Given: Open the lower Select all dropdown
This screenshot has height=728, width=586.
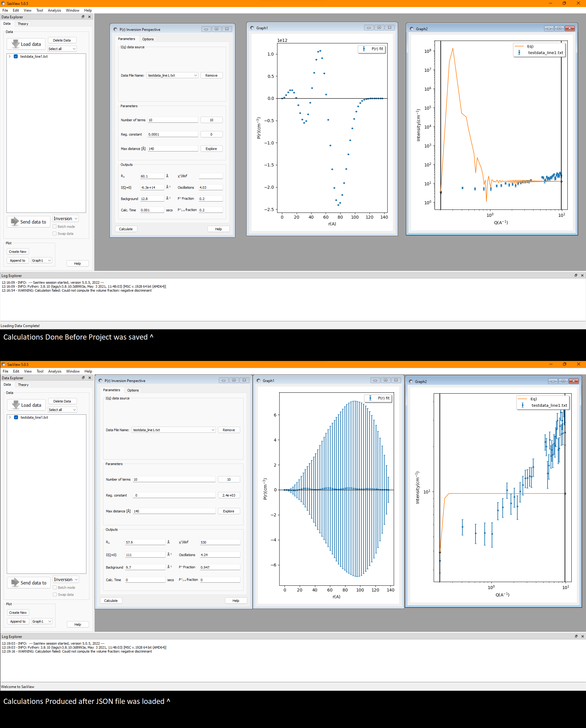Looking at the screenshot, I should (63, 409).
